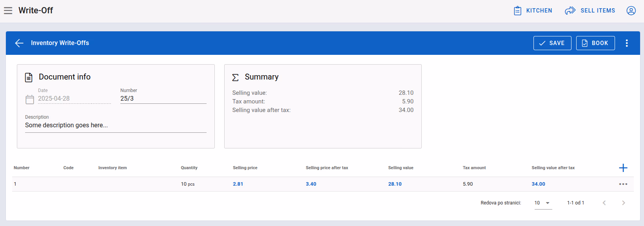Click the Quantity column header
The height and width of the screenshot is (226, 644).
[189, 168]
